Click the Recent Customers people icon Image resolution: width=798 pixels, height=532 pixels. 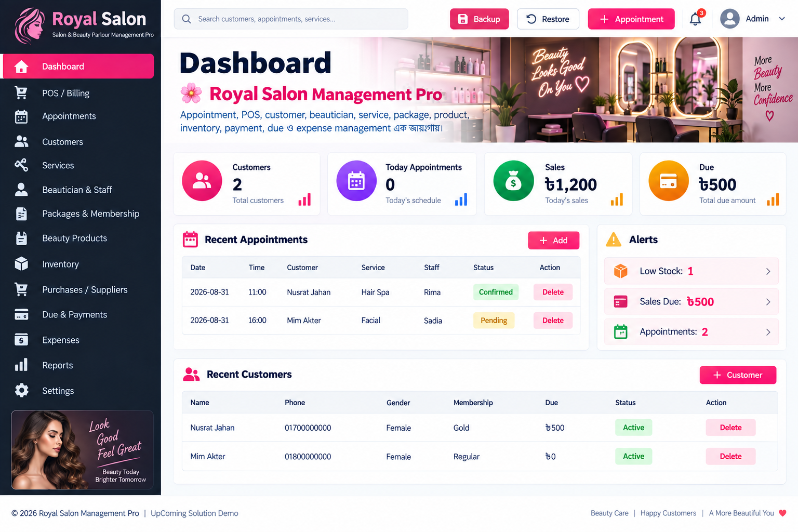point(191,375)
